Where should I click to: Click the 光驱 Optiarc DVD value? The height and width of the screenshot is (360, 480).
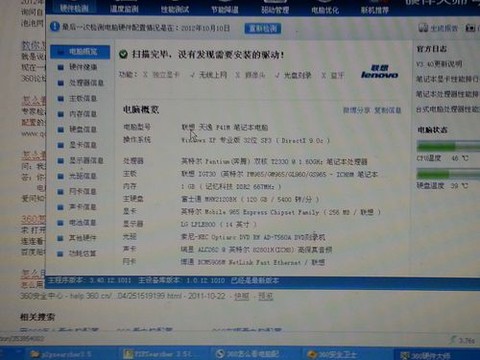coord(253,237)
